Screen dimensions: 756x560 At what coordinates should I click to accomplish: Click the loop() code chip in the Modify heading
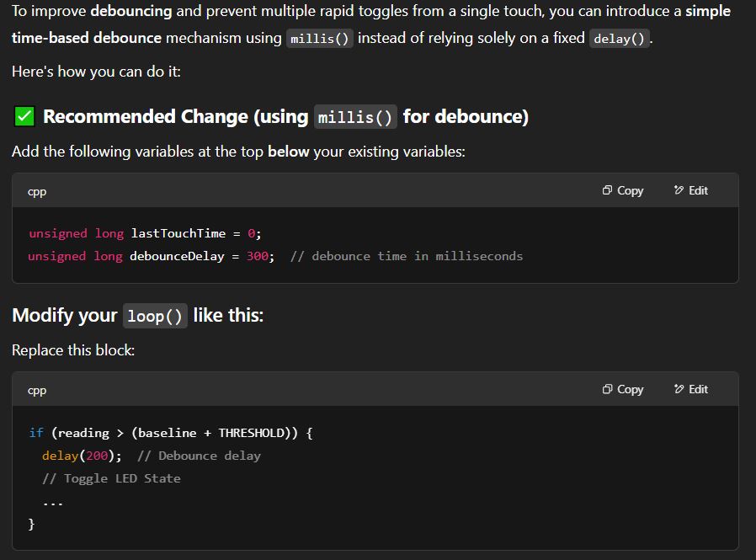(155, 316)
